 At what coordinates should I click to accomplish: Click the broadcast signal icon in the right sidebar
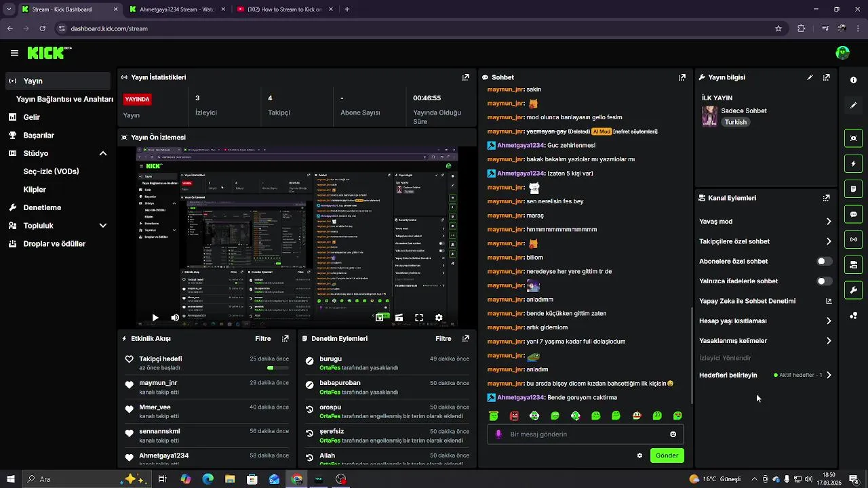pyautogui.click(x=853, y=239)
